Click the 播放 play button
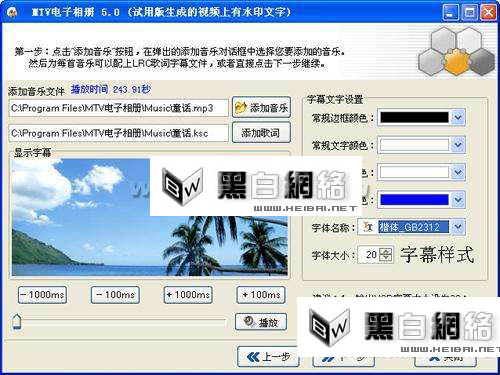 tap(261, 322)
